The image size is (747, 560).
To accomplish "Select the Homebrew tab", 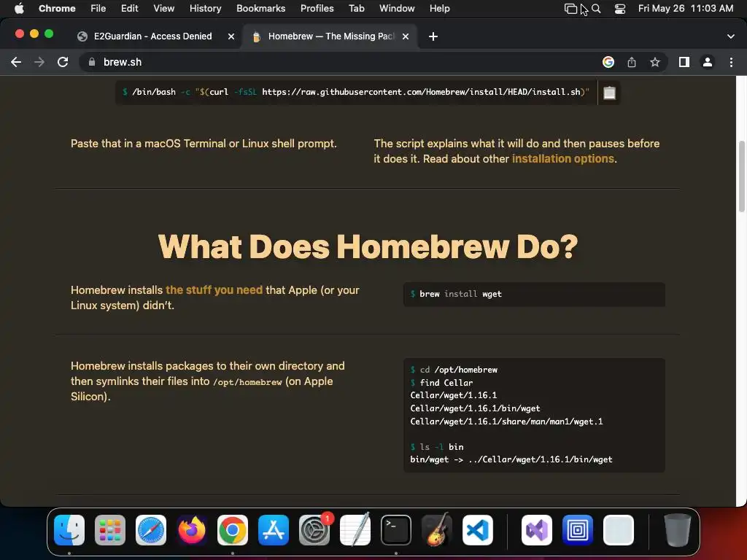I will (330, 36).
